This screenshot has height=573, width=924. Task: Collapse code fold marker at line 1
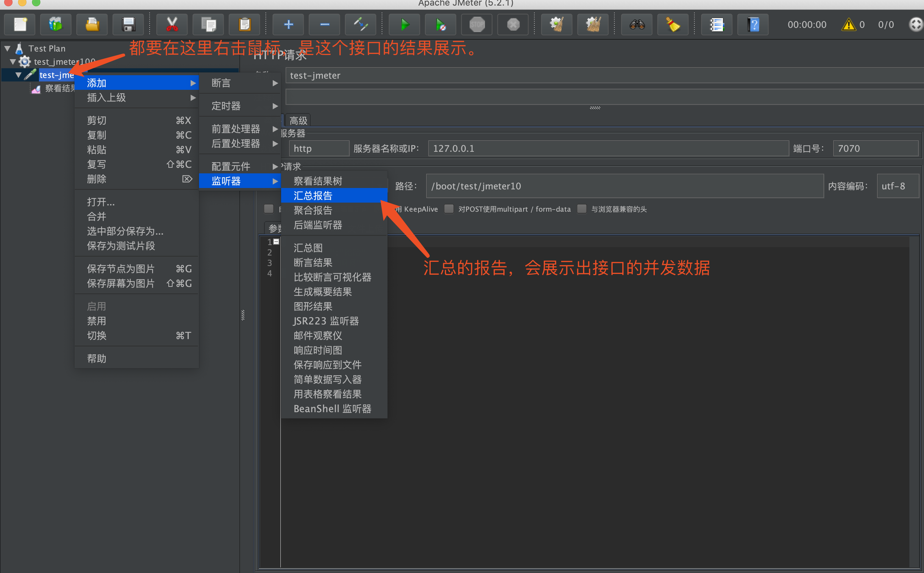tap(277, 242)
